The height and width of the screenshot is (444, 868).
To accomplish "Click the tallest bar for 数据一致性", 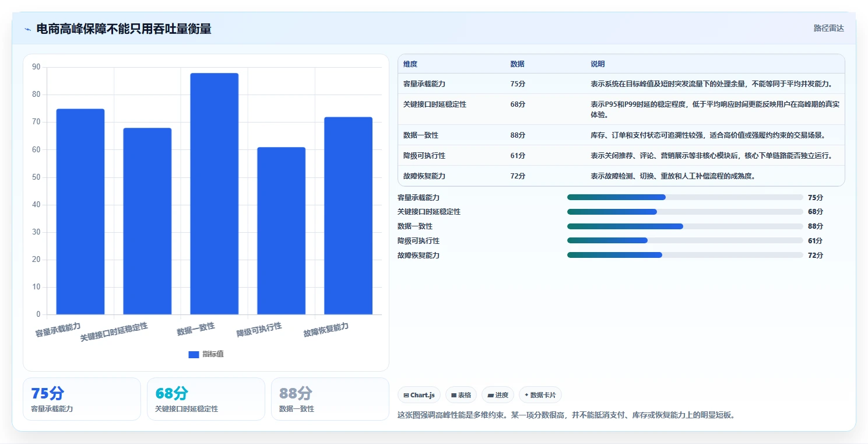I will point(215,194).
